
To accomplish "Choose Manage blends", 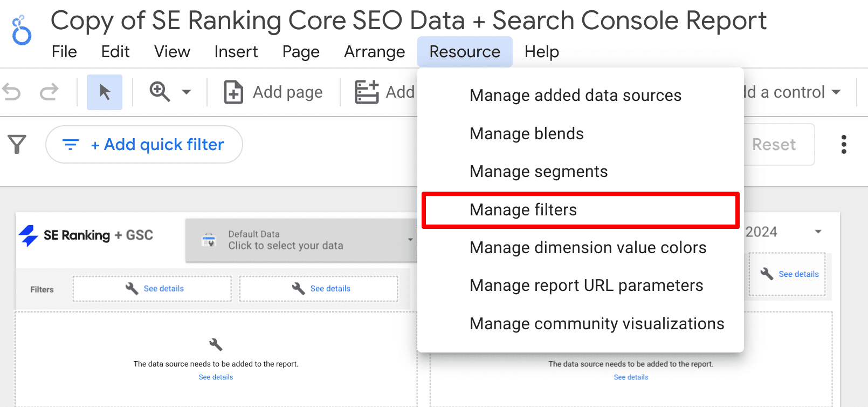I will click(581, 134).
